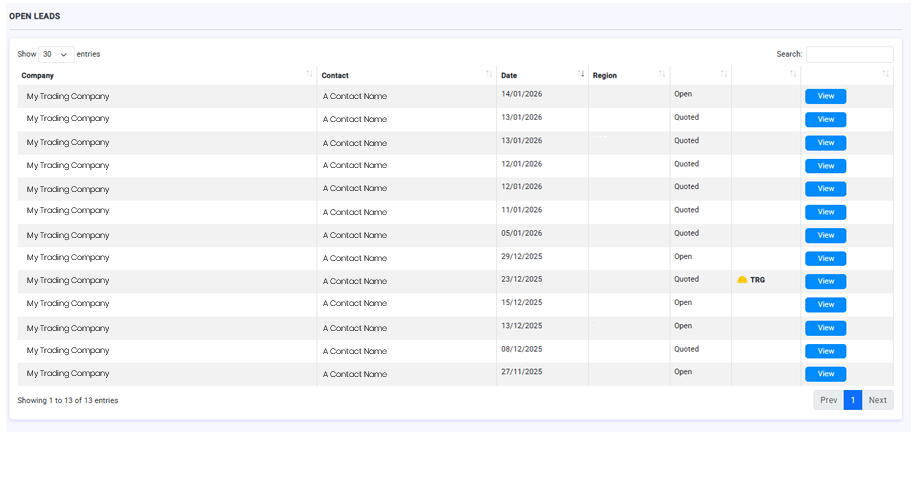The width and height of the screenshot is (922, 500).
Task: Click the Company column sort arrows
Action: (309, 75)
